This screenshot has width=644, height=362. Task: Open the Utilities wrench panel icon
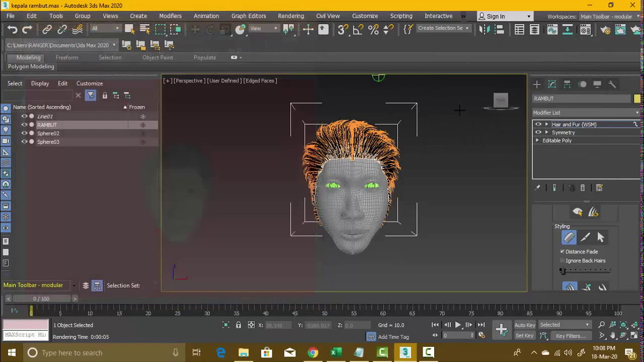612,84
